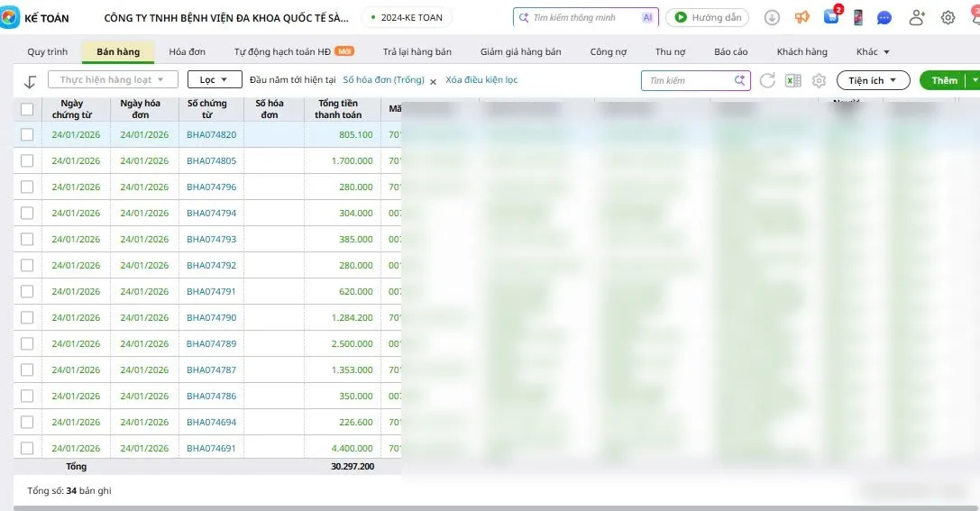
Task: Tick checkbox for row BHA074792
Action: [27, 266]
